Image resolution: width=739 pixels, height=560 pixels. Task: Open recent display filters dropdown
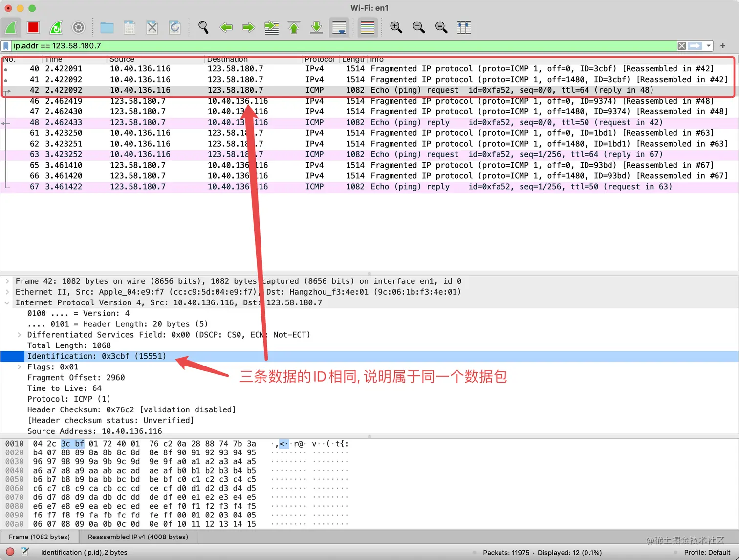[709, 46]
